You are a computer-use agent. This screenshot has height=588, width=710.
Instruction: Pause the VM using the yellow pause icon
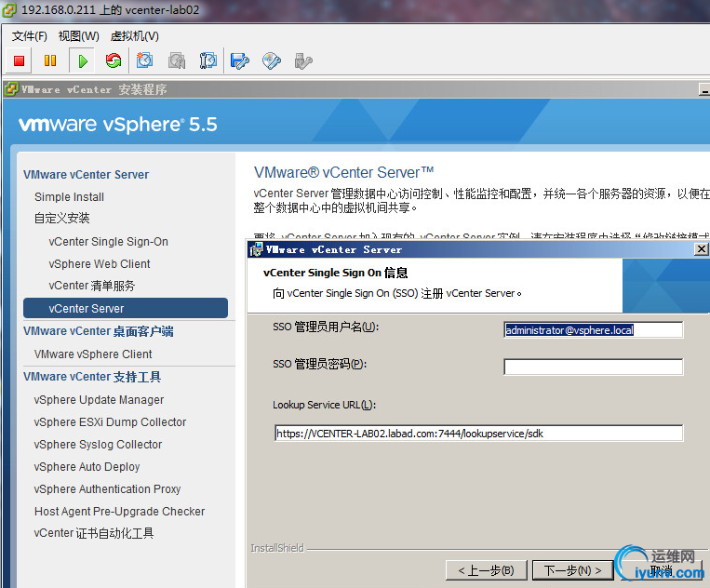click(50, 60)
